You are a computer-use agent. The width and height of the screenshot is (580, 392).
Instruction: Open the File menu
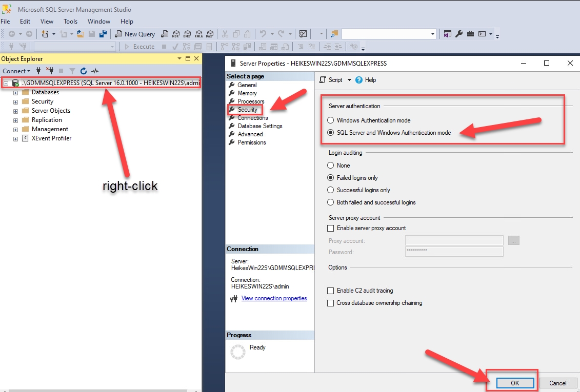pos(5,22)
